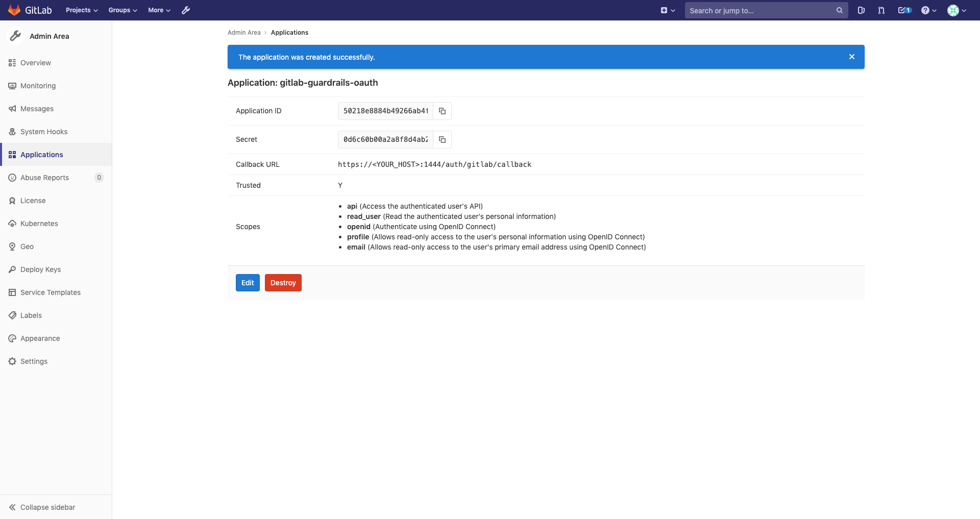Open the Applications breadcrumb link

tap(289, 32)
